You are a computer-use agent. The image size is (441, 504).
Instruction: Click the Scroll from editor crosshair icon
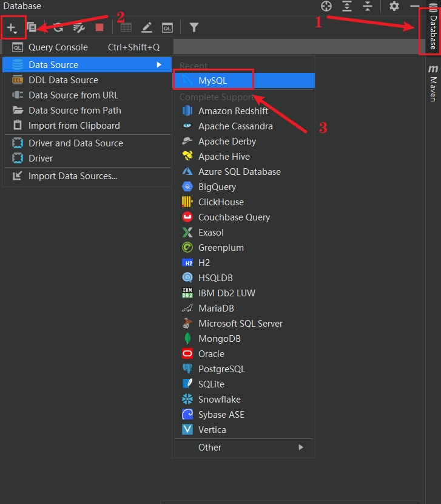[x=326, y=6]
